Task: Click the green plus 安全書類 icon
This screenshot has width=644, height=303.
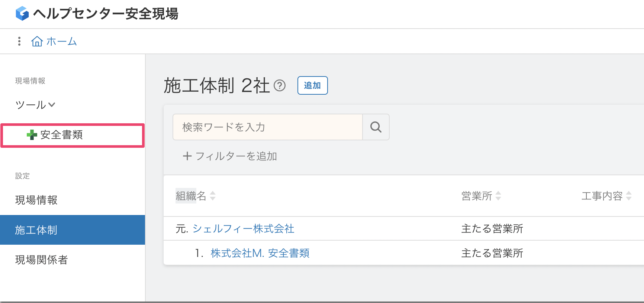Action: point(32,135)
